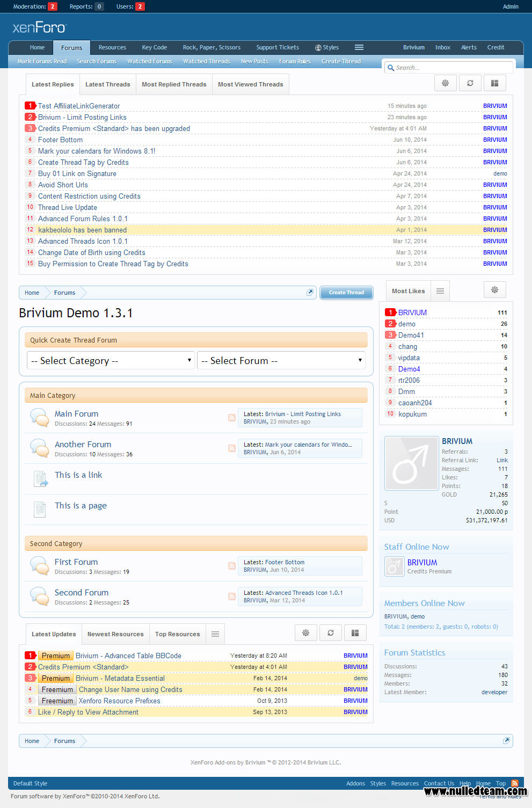Open the resource Xenforo Resource Prefixes
This screenshot has width=532, height=808.
[119, 701]
